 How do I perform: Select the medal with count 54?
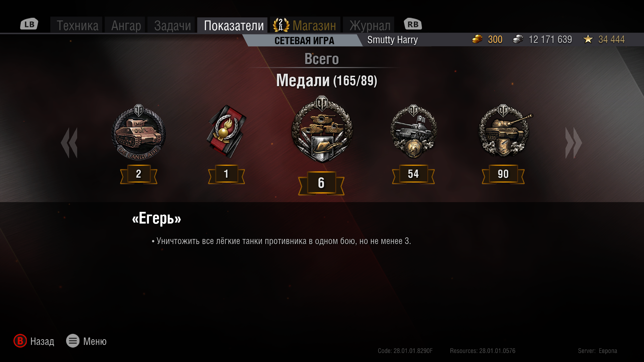click(414, 131)
